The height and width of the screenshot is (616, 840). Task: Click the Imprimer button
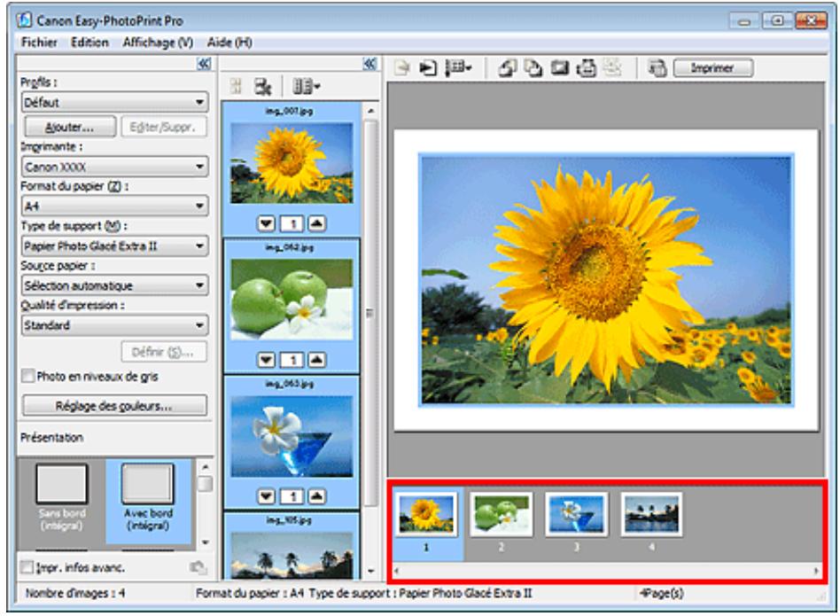point(713,68)
